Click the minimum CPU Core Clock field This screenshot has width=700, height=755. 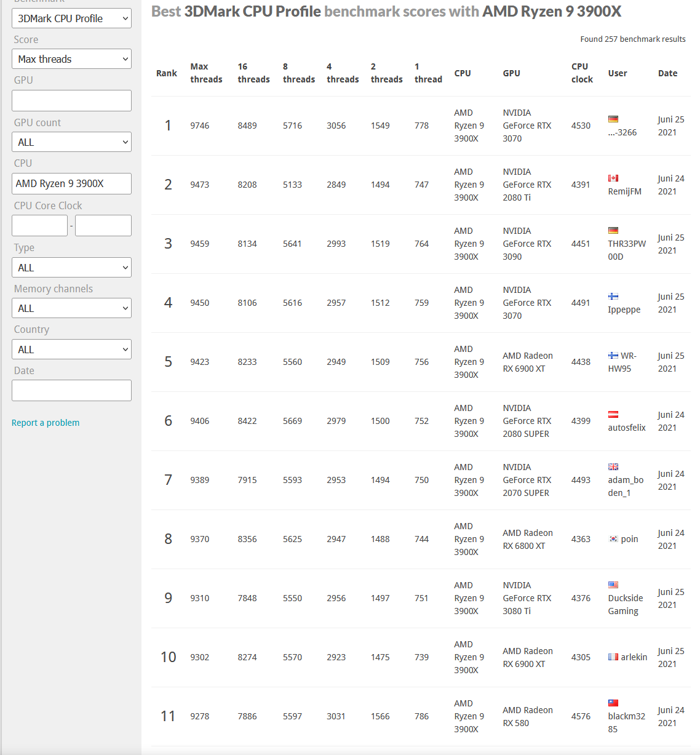point(39,226)
